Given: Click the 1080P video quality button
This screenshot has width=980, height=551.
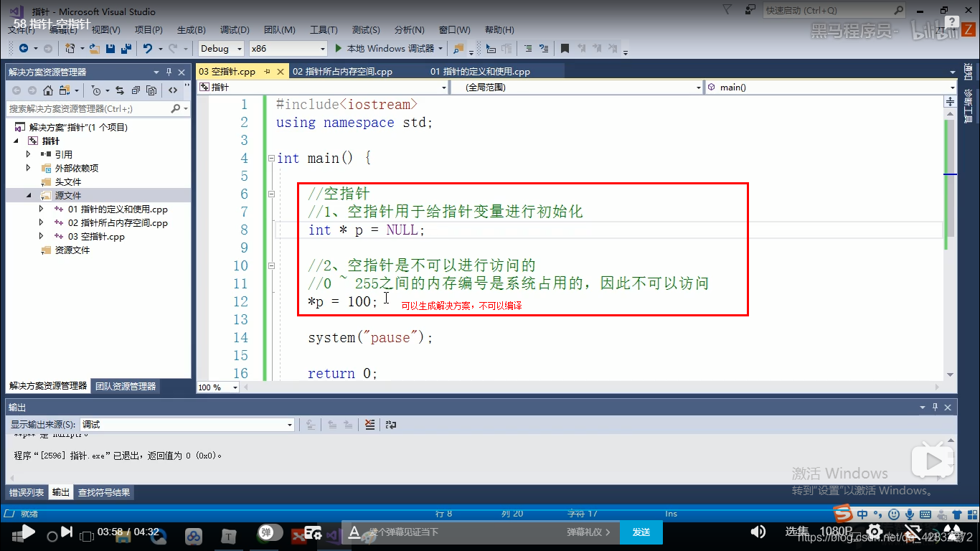Looking at the screenshot, I should (x=836, y=532).
